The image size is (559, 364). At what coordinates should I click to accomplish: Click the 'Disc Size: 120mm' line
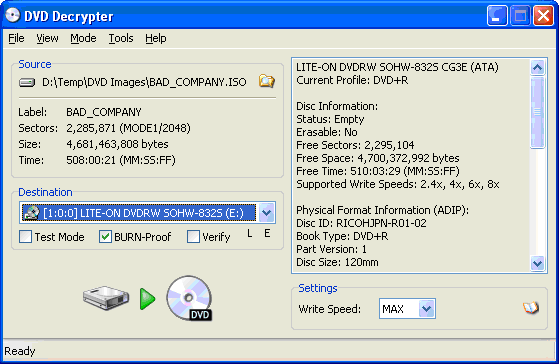click(x=337, y=262)
